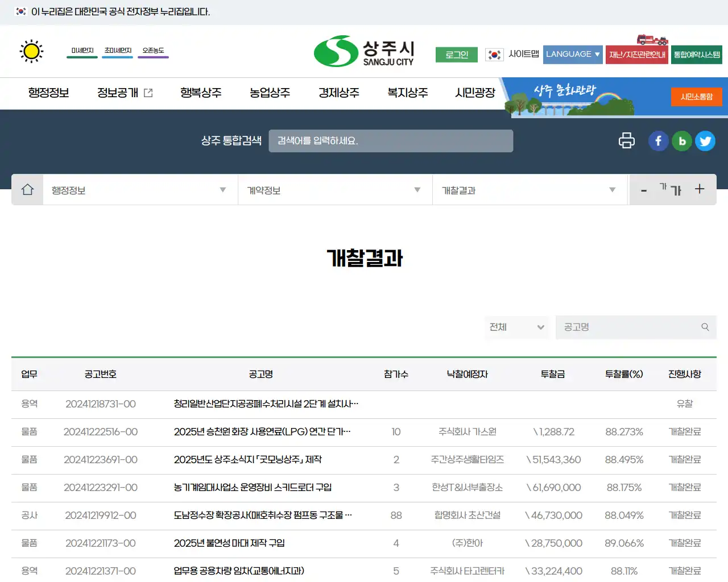Click the 투찰률(%) column header

[x=624, y=374]
